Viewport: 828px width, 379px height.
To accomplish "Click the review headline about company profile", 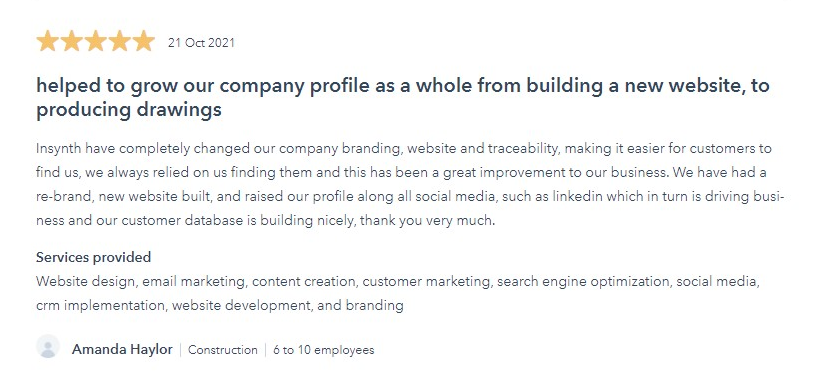I will click(403, 98).
